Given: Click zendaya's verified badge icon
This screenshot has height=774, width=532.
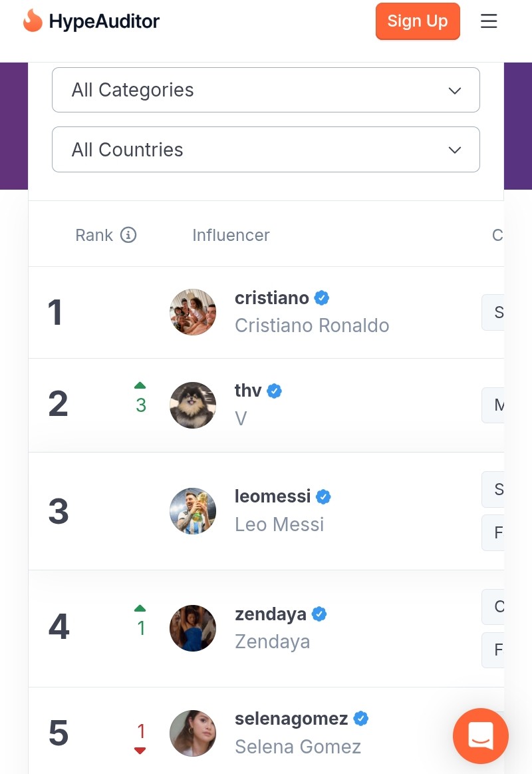Looking at the screenshot, I should pyautogui.click(x=319, y=614).
